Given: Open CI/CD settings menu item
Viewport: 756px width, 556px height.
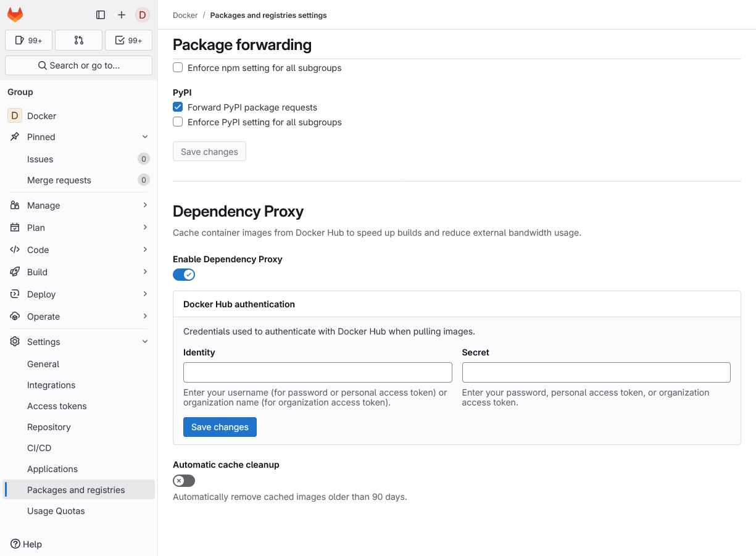Looking at the screenshot, I should click(39, 448).
